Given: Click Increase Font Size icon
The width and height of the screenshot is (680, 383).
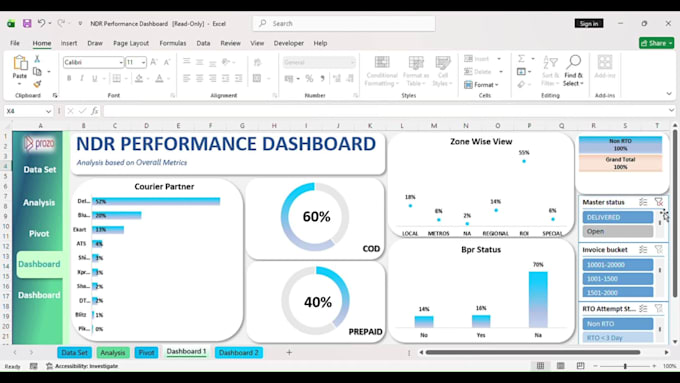Looking at the screenshot, I should pyautogui.click(x=154, y=62).
